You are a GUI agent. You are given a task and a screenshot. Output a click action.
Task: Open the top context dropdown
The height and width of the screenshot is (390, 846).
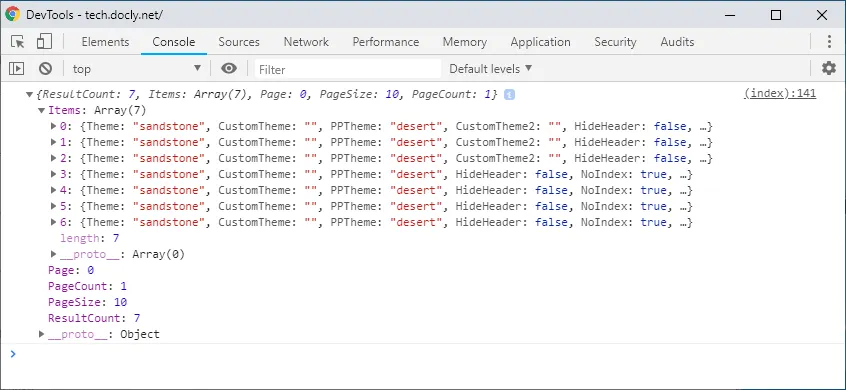137,69
